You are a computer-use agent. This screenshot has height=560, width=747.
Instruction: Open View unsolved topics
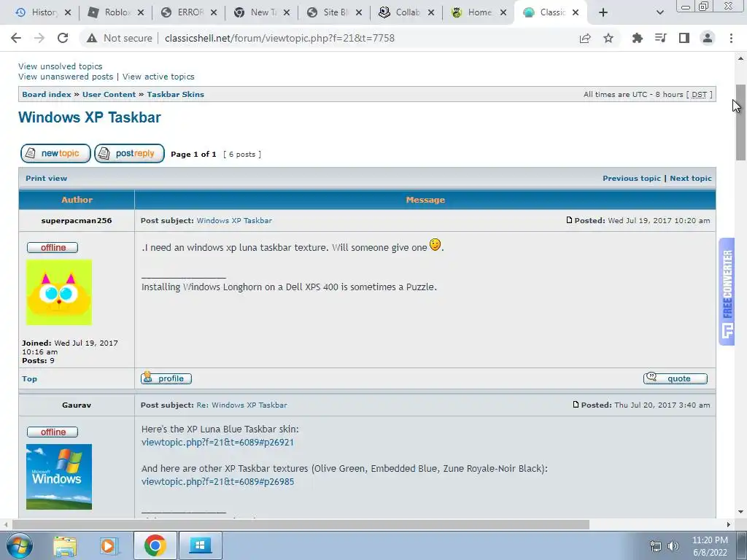[60, 66]
